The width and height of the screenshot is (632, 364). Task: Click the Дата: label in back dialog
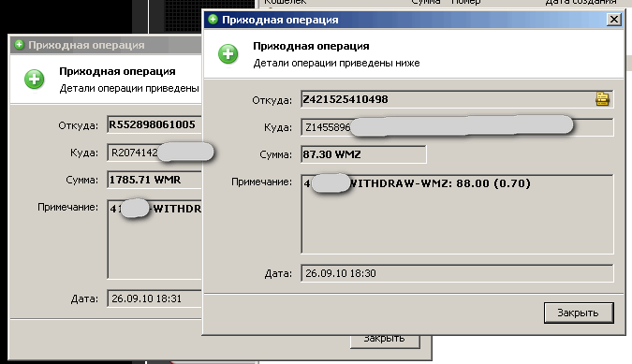coord(84,299)
